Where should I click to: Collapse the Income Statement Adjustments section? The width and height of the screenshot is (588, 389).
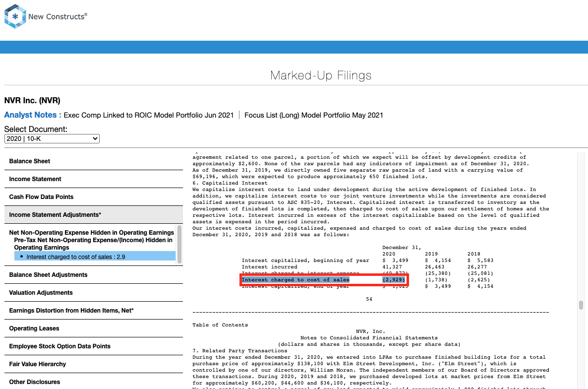[93, 215]
